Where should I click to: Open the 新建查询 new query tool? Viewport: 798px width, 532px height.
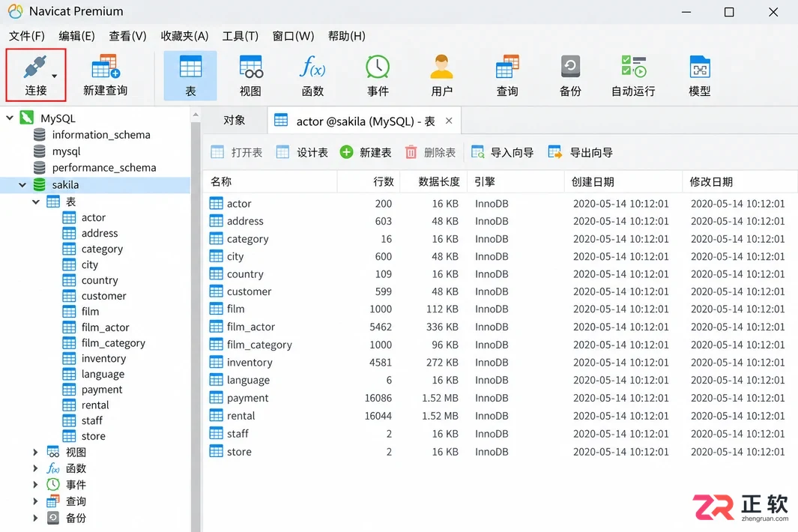pyautogui.click(x=106, y=75)
